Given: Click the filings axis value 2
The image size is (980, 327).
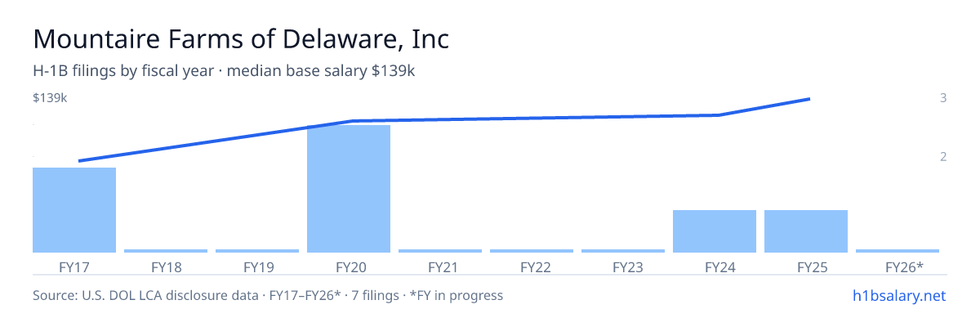Looking at the screenshot, I should coord(943,157).
